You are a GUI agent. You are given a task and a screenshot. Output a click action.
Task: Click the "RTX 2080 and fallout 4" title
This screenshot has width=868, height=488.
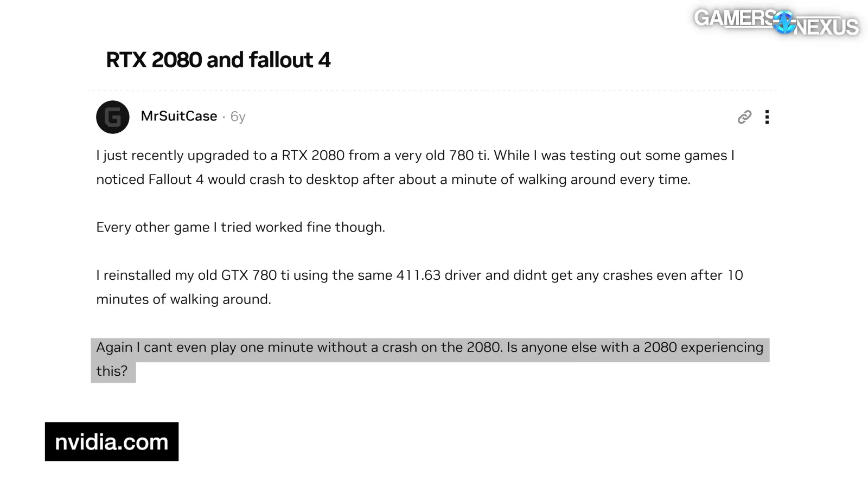218,60
